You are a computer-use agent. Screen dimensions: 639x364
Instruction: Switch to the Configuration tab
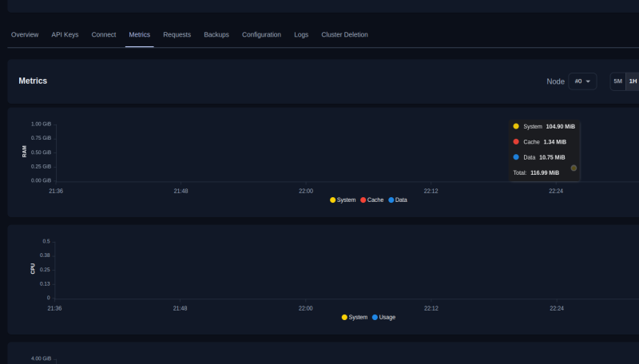[x=261, y=35]
